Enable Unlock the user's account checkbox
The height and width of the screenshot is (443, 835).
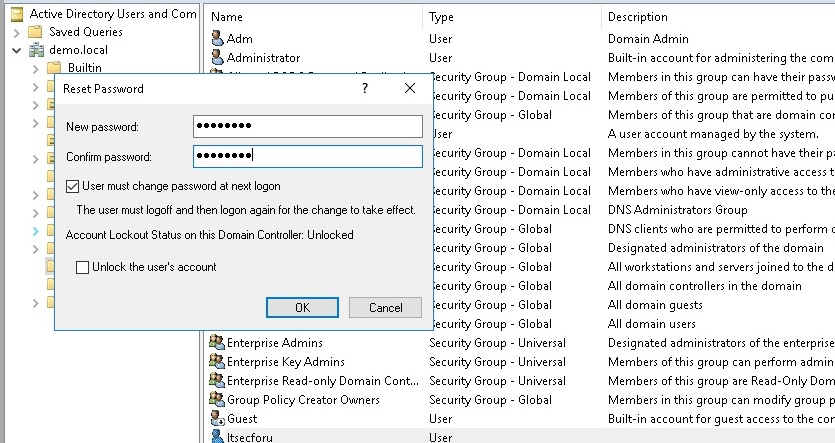click(x=83, y=268)
